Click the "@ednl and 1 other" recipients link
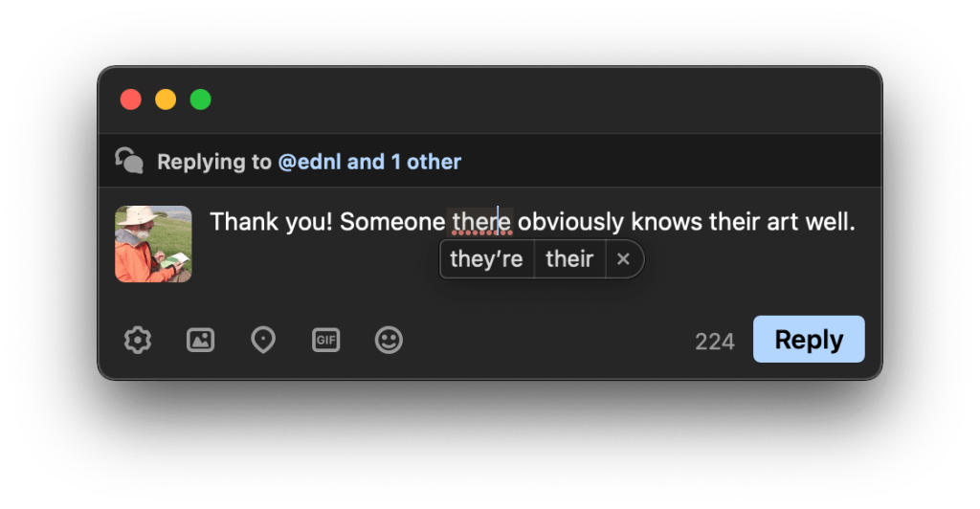Image resolution: width=980 pixels, height=509 pixels. point(369,162)
